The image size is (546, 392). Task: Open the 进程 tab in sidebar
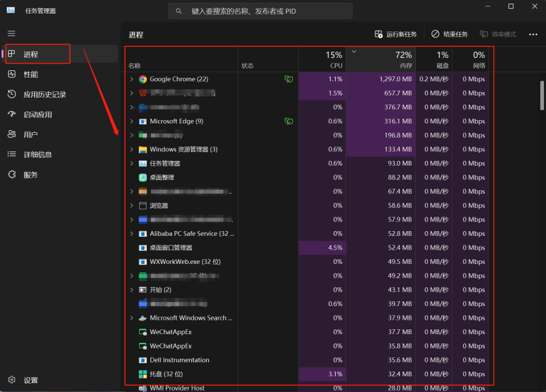[x=60, y=54]
